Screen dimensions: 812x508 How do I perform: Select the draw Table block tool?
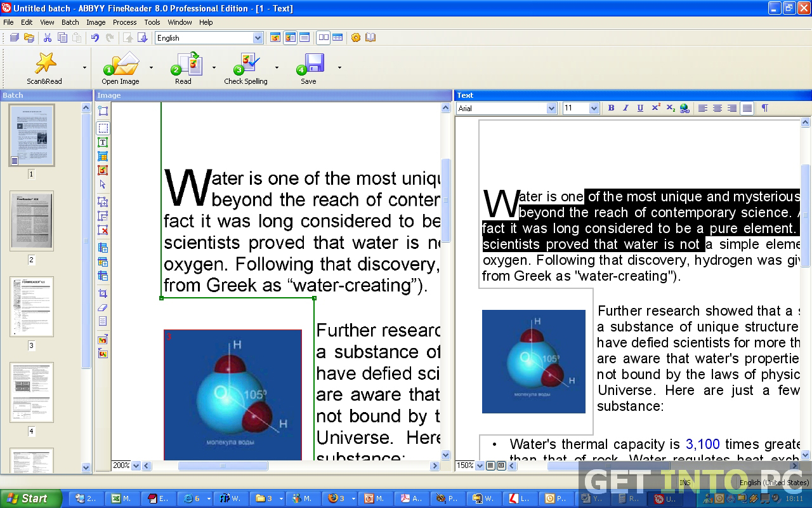click(x=103, y=156)
